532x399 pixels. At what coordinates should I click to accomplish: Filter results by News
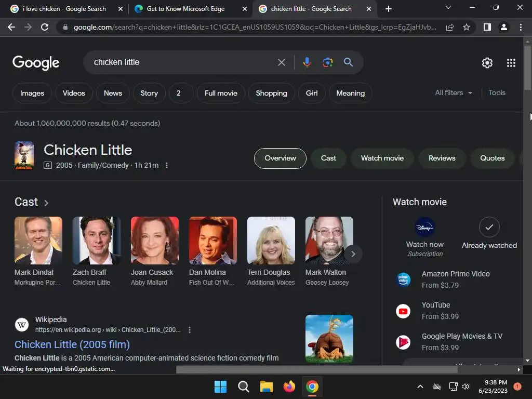click(113, 93)
